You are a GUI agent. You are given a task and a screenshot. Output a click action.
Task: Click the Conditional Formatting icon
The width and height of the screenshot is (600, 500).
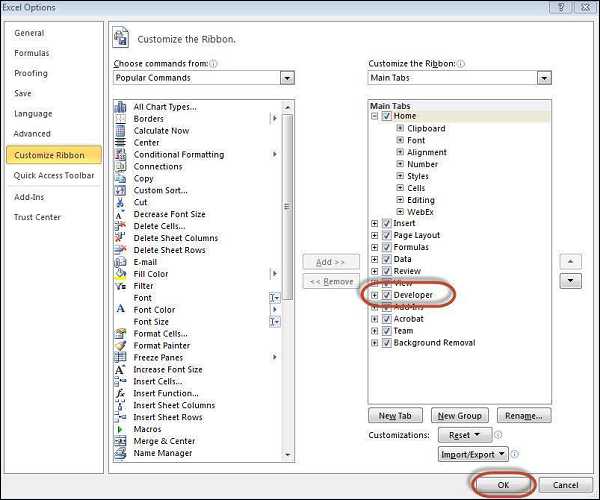pyautogui.click(x=120, y=154)
